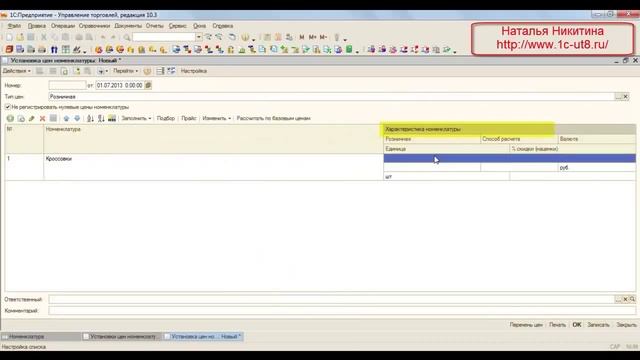
Task: Open the Справка menu
Action: [x=222, y=26]
